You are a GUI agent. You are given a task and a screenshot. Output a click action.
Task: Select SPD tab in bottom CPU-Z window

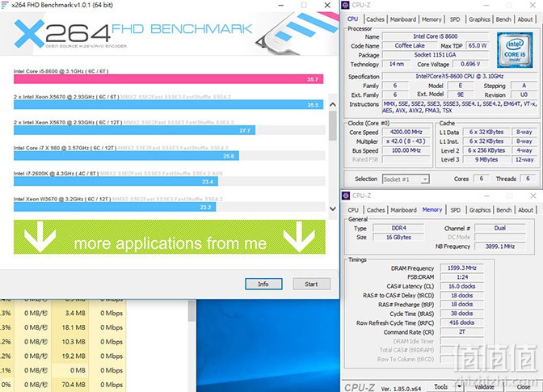(456, 210)
